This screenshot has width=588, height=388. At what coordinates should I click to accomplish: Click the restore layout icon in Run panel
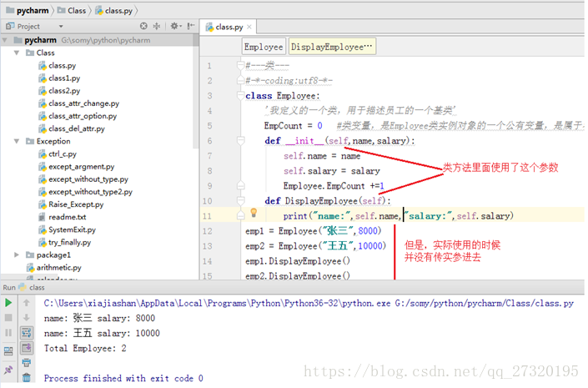[8, 351]
